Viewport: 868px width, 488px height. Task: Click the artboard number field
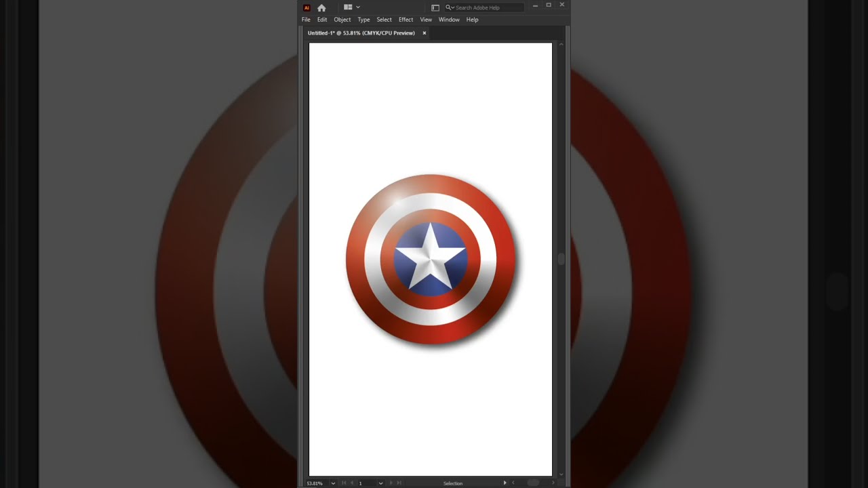click(x=367, y=483)
